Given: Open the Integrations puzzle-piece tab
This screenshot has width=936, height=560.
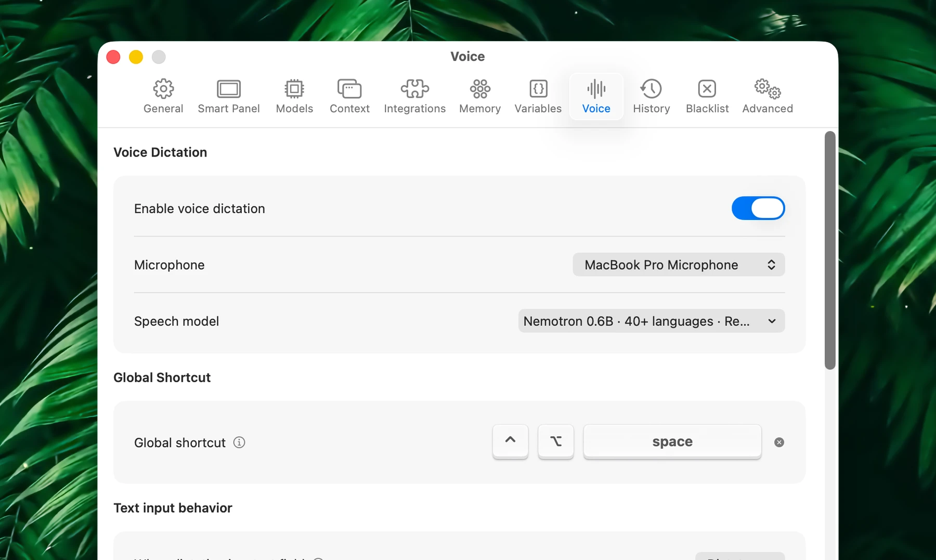Looking at the screenshot, I should coord(415,97).
